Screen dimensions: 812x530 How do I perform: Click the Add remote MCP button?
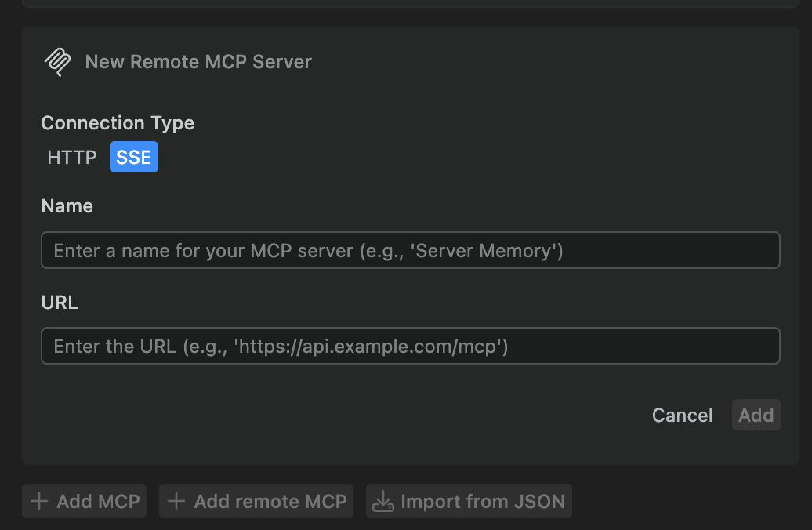pyautogui.click(x=256, y=501)
